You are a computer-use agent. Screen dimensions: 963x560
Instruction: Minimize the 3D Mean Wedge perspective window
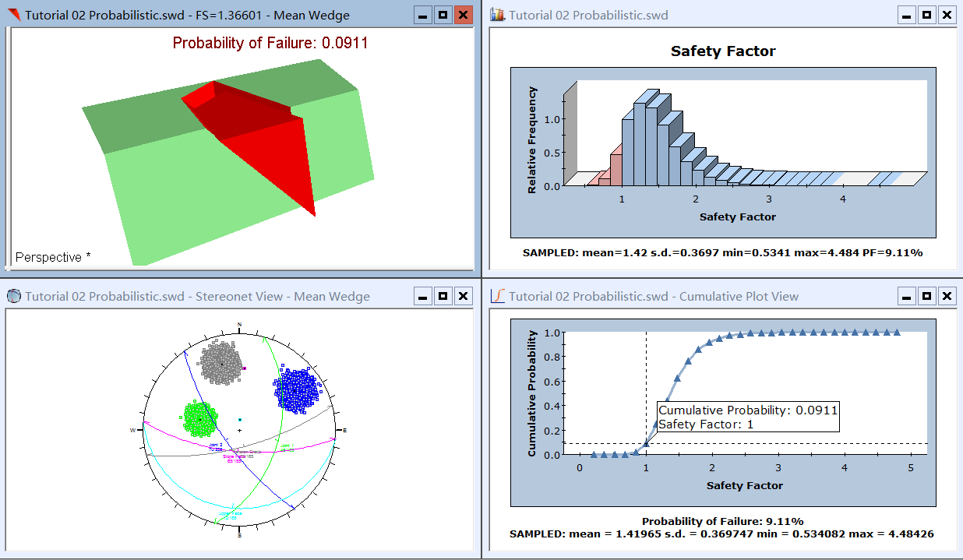pyautogui.click(x=422, y=15)
